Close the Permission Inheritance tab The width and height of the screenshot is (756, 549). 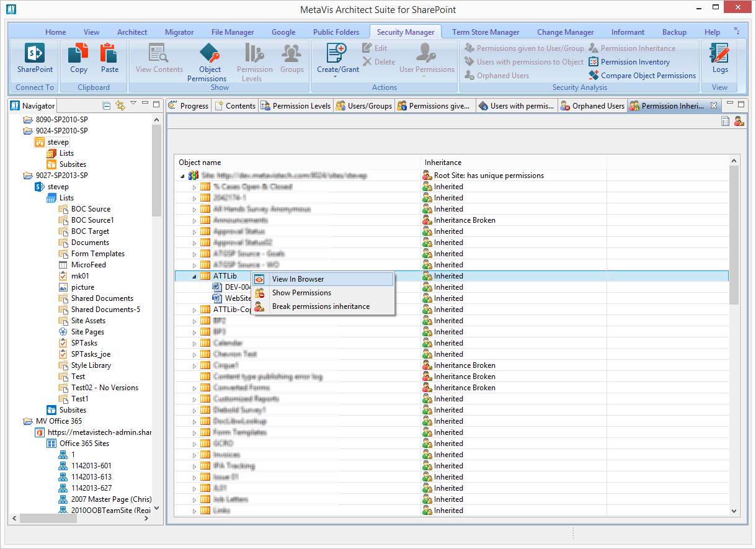[x=713, y=106]
